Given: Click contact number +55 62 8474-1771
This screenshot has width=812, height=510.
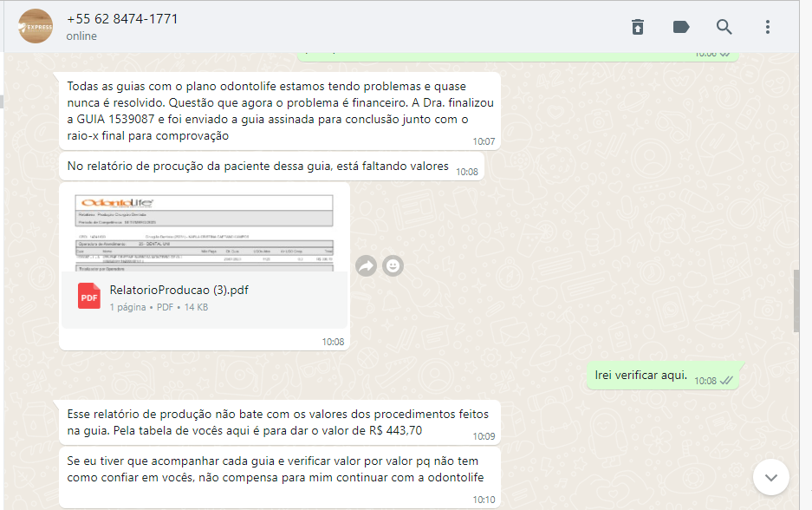Looking at the screenshot, I should [x=122, y=19].
